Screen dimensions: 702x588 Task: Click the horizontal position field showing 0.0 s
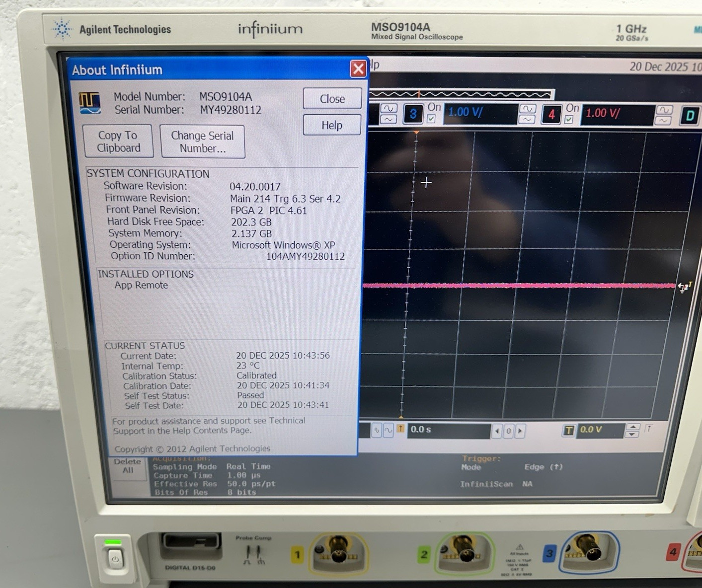click(x=449, y=431)
